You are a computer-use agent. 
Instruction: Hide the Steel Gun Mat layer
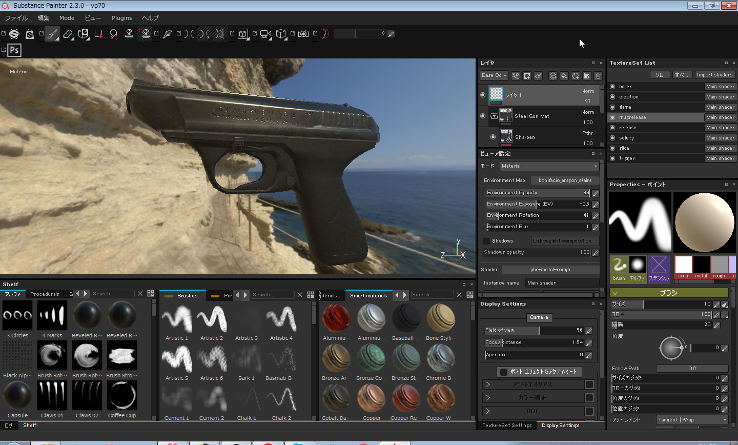(x=482, y=115)
